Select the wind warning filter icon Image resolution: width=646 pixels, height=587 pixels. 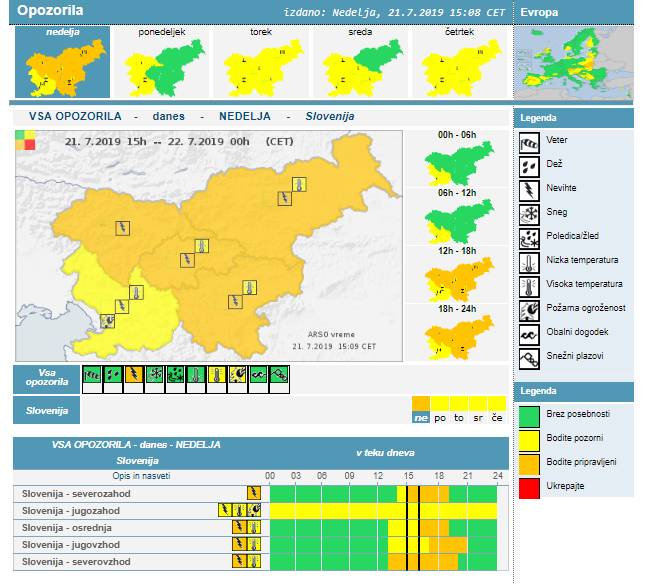(91, 375)
